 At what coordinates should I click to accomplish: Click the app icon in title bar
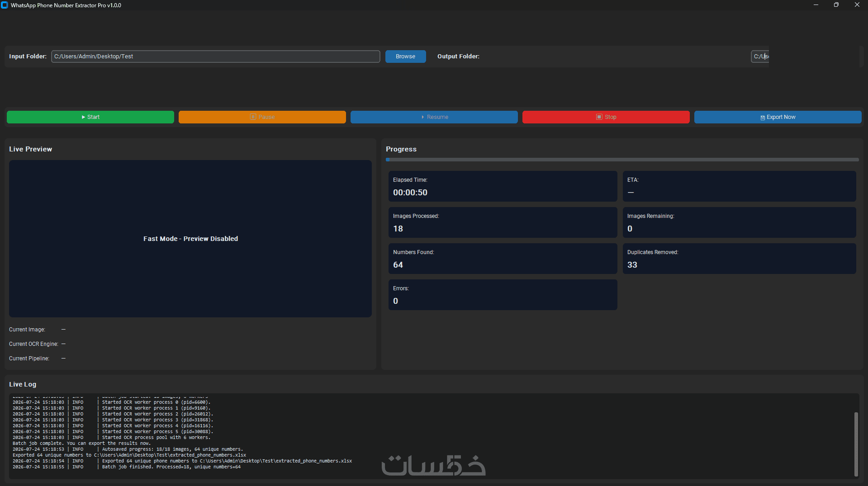[x=5, y=5]
